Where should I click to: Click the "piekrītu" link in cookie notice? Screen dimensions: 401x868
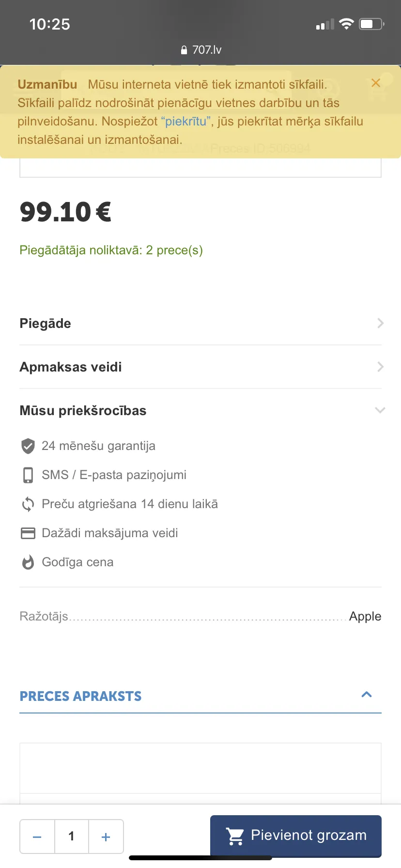click(x=186, y=121)
